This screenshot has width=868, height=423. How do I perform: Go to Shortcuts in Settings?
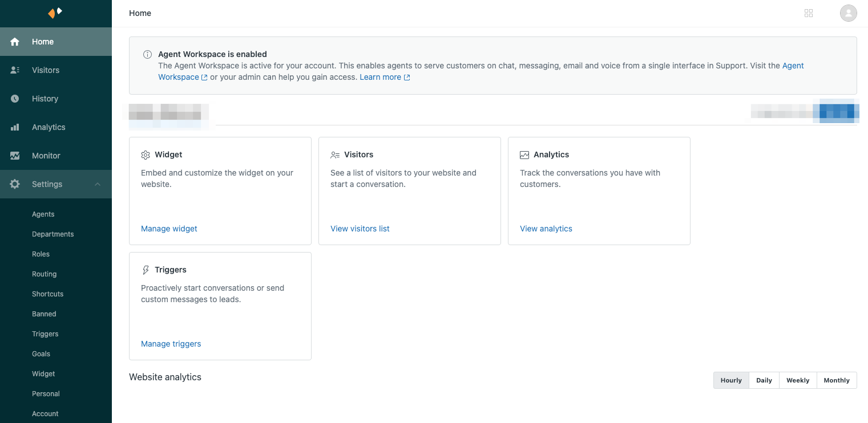click(x=48, y=294)
